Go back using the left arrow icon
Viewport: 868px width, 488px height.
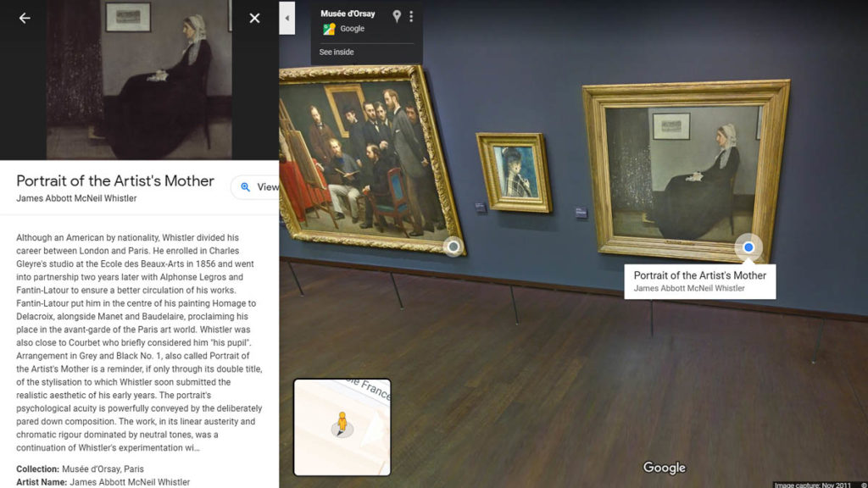(25, 19)
